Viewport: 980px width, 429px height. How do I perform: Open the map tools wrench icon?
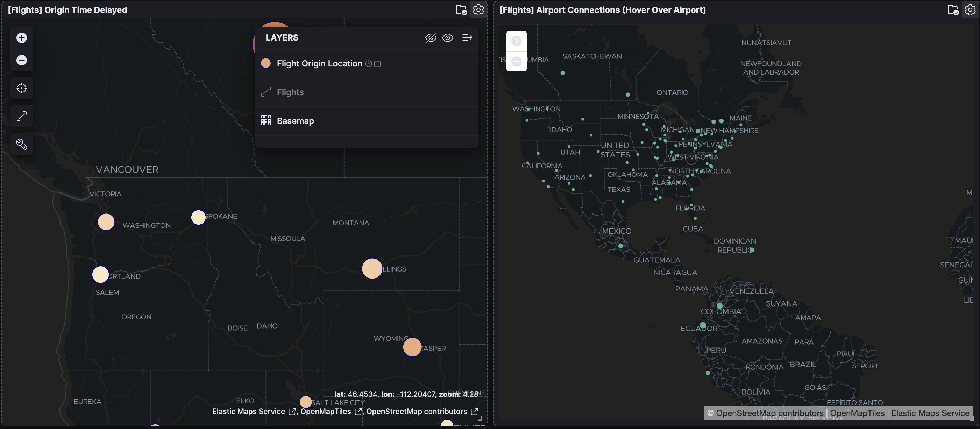22,144
